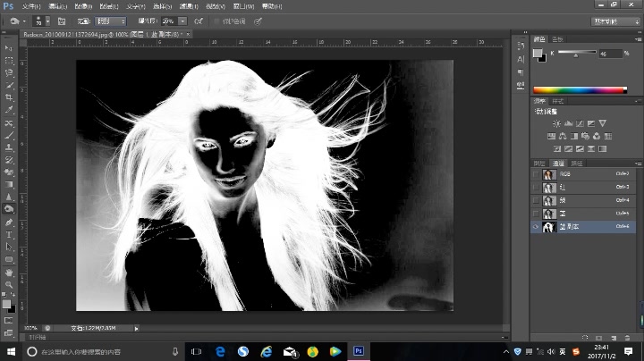The width and height of the screenshot is (644, 361).
Task: Hide the Blue copy (蓝 副本) channel
Action: pos(536,227)
